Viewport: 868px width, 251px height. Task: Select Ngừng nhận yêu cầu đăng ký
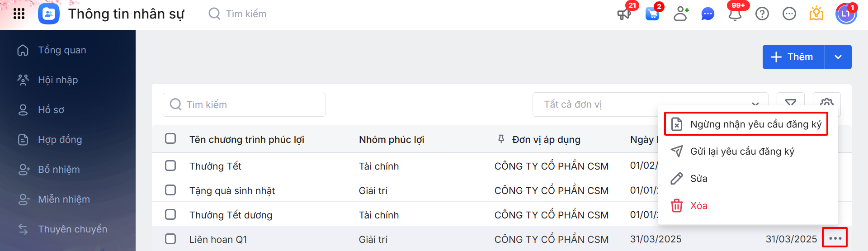(746, 124)
